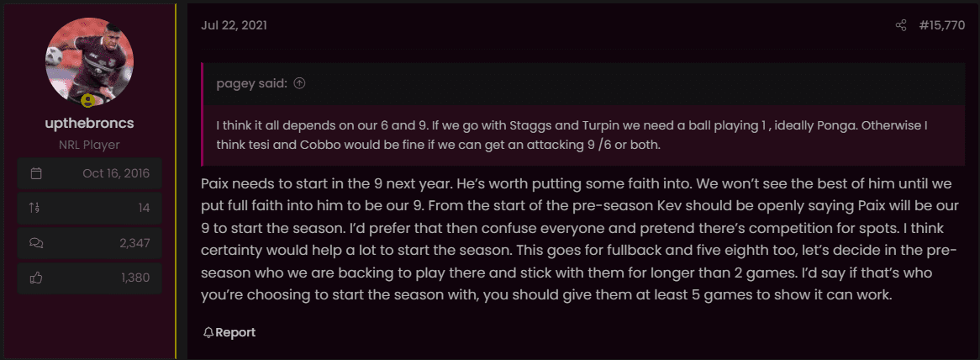Click the Jul 22, 2021 post timestamp
Image resolution: width=980 pixels, height=360 pixels.
pyautogui.click(x=234, y=25)
